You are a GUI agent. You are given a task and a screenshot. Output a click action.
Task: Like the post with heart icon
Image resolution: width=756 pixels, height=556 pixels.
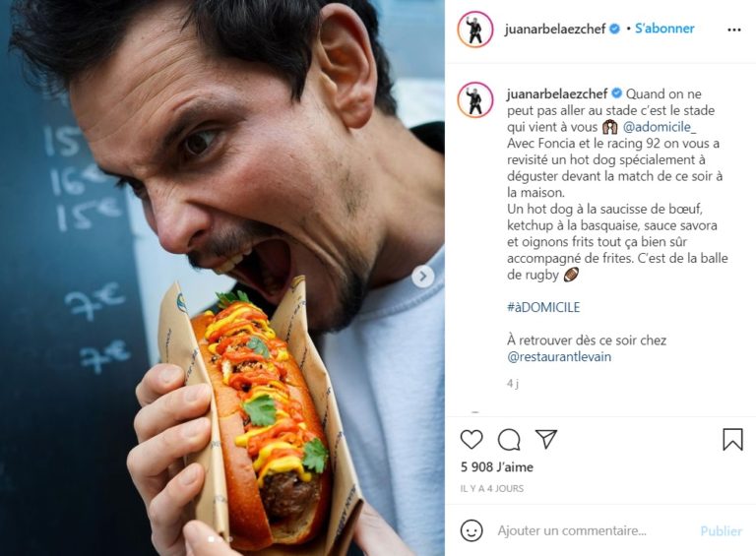click(x=472, y=440)
